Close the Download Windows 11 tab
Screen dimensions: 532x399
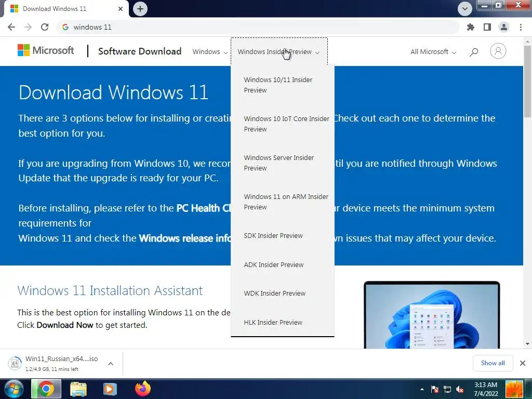[x=121, y=9]
